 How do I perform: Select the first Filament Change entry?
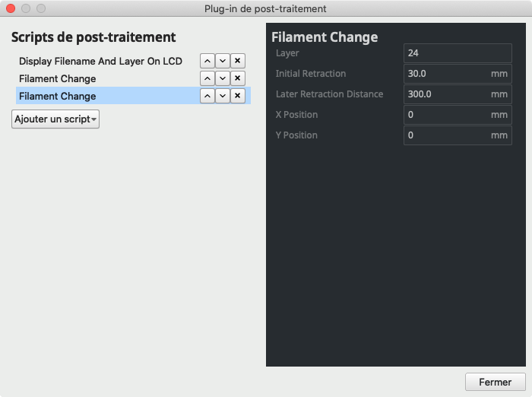[58, 78]
